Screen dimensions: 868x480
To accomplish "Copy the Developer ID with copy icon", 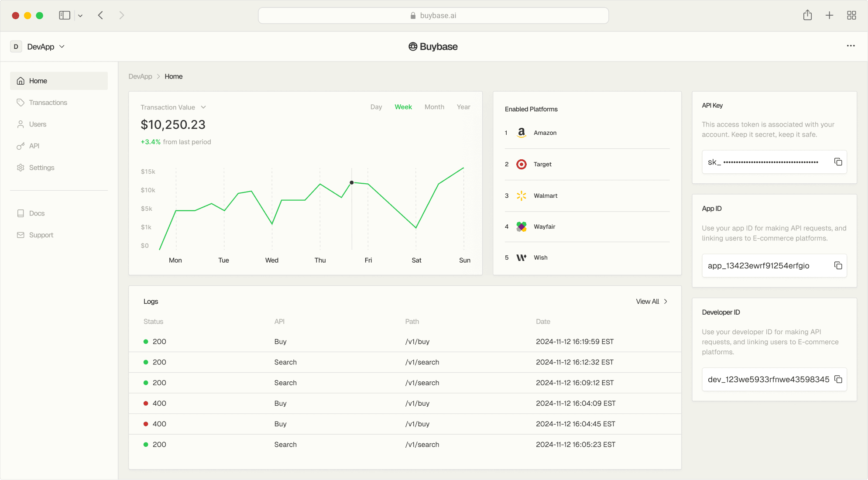I will [x=838, y=379].
